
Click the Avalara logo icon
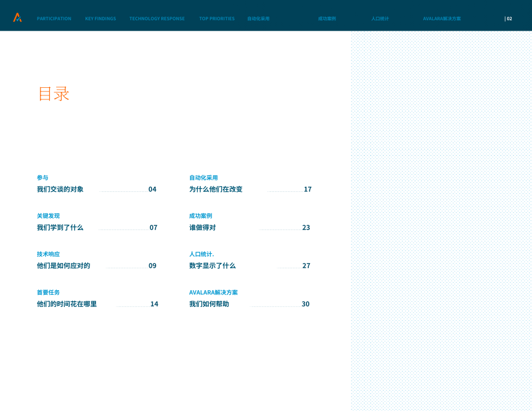coord(17,18)
